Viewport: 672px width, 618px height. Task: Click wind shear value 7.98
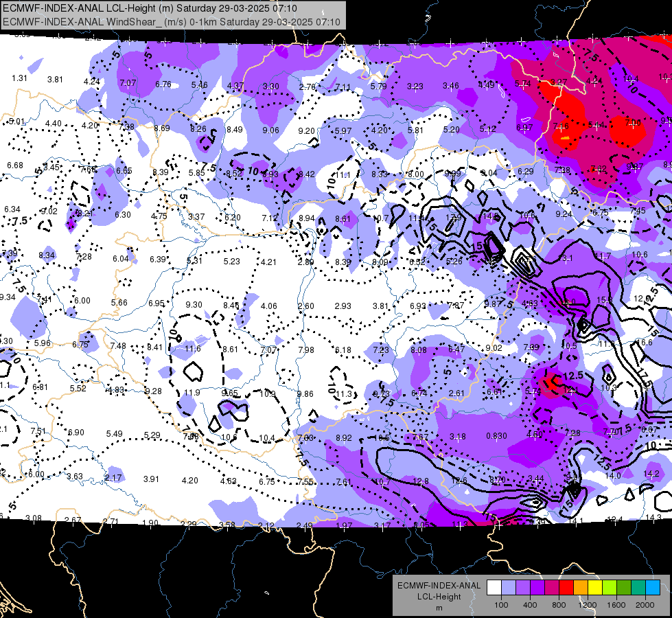pos(306,350)
